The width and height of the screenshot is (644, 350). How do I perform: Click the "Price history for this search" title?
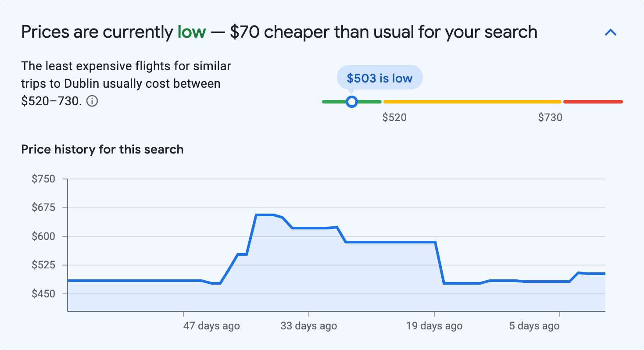click(x=102, y=149)
